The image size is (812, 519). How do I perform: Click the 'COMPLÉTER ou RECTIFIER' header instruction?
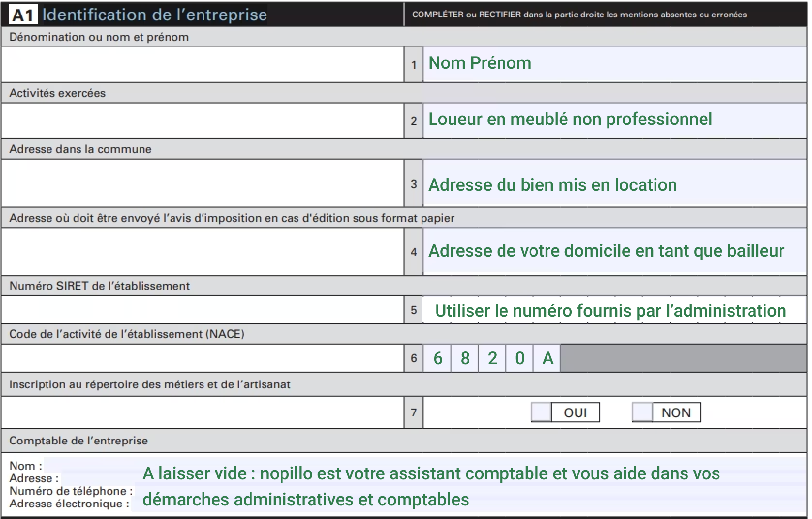579,15
